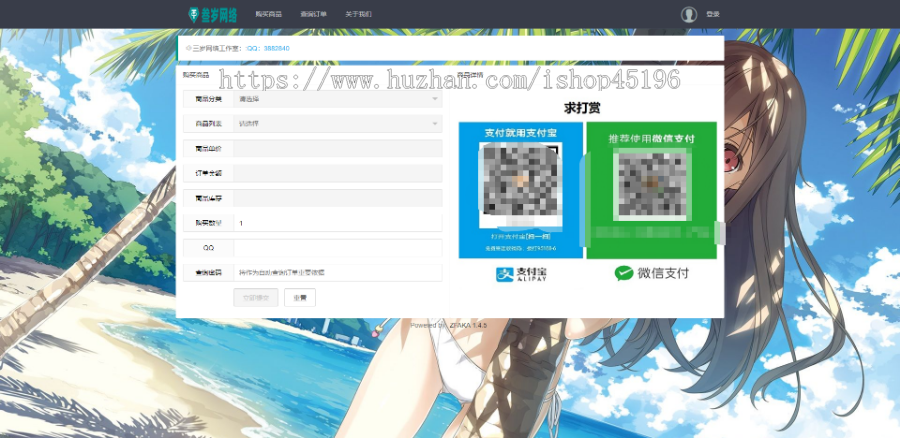Viewport: 900px width, 438px height.
Task: Click the 求打赏 heading text
Action: pos(582,108)
